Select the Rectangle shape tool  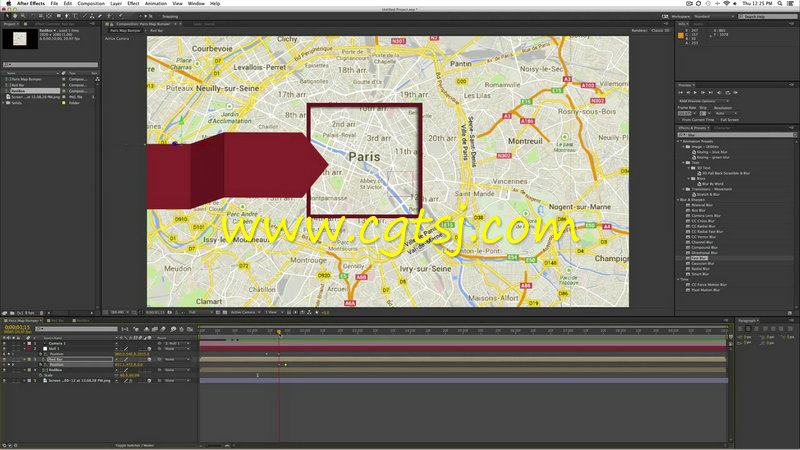59,16
